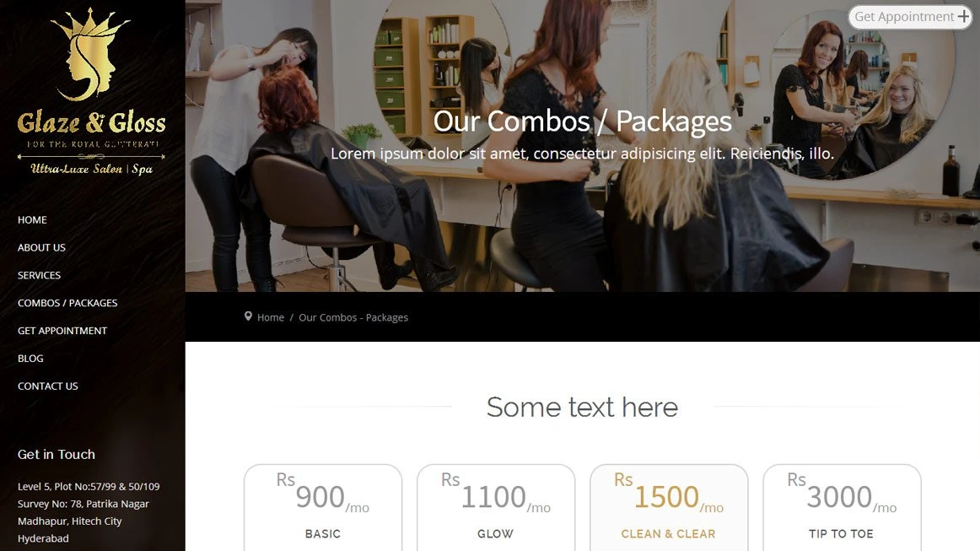This screenshot has height=551, width=980.
Task: Select the Basic Rs 900 package card
Action: pos(322,507)
